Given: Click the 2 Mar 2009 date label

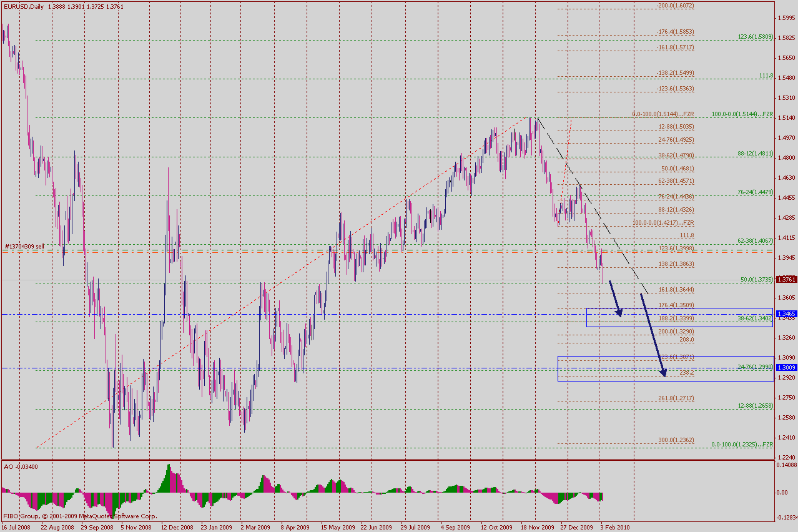Looking at the screenshot, I should coord(255,527).
